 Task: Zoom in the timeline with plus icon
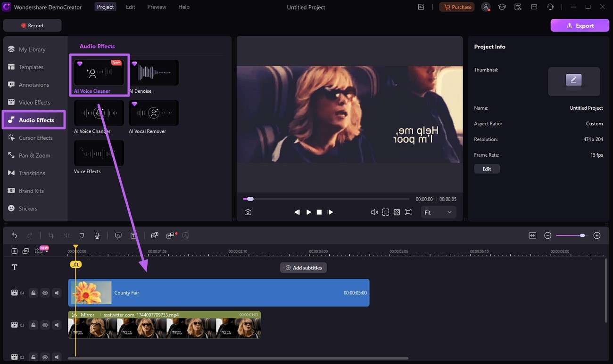click(597, 235)
